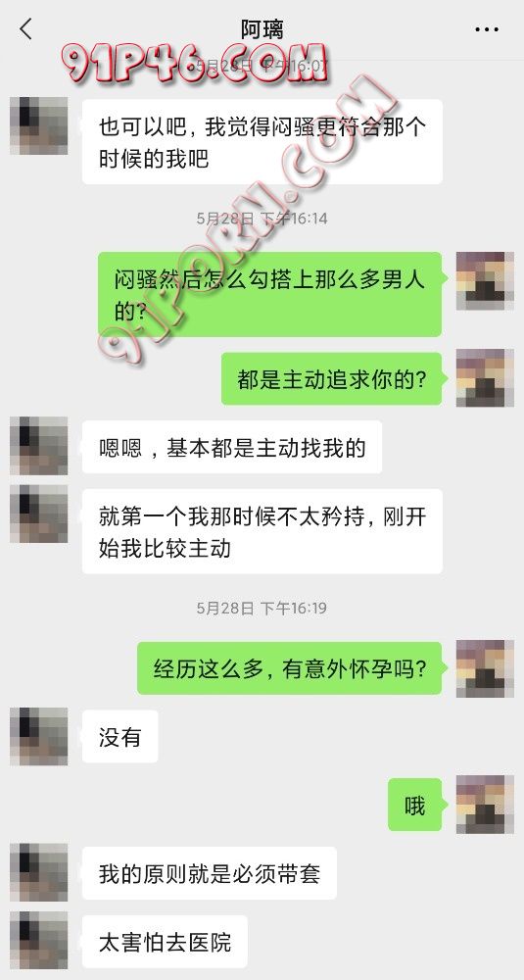This screenshot has height=980, width=524.
Task: Select the '太害怕去医院' message bubble
Action: point(165,941)
